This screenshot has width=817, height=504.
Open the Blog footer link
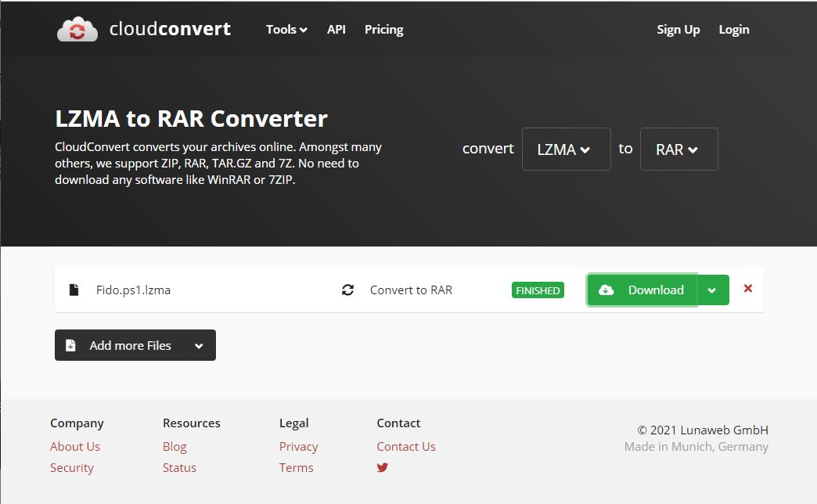coord(175,447)
